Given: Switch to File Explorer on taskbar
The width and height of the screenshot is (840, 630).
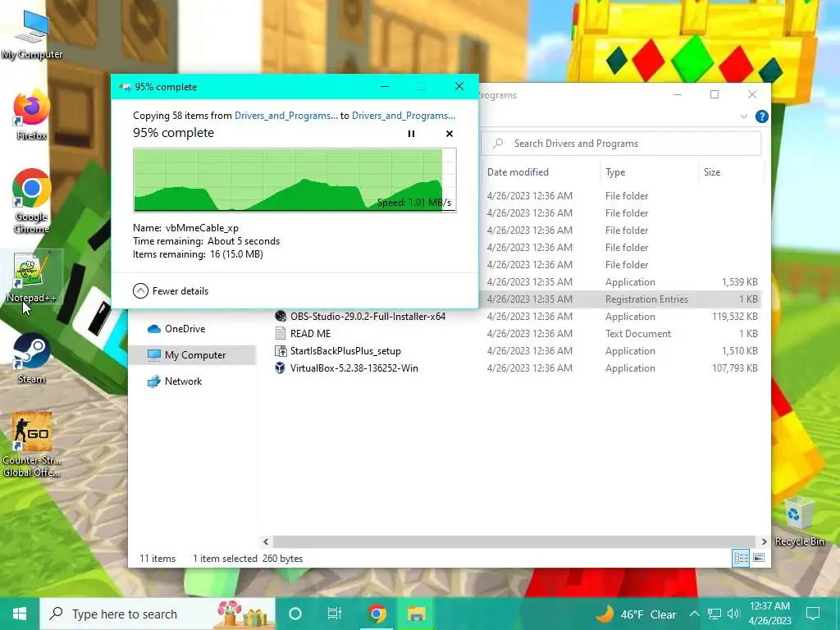Looking at the screenshot, I should 416,614.
